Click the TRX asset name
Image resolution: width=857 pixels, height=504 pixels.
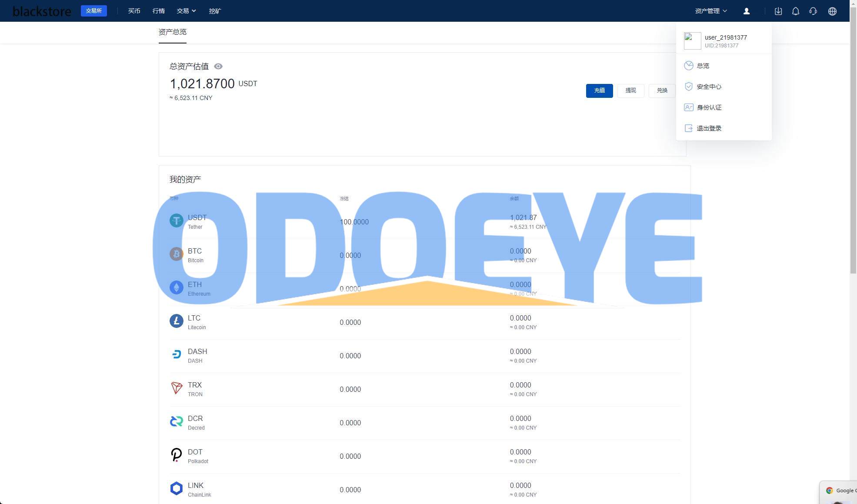(x=195, y=385)
